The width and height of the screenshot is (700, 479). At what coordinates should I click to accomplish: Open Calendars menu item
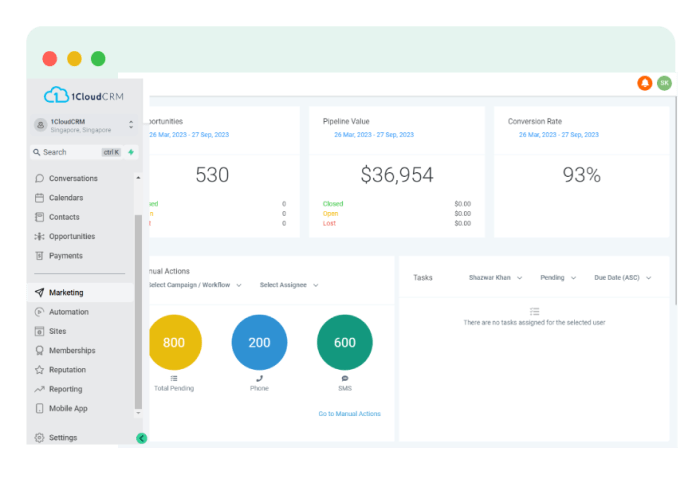80,197
